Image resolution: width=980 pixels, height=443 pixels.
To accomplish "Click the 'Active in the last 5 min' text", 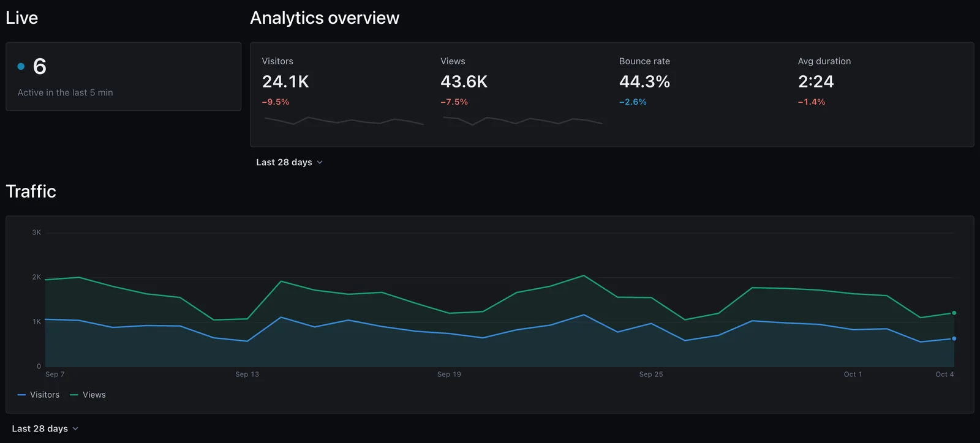I will click(65, 92).
